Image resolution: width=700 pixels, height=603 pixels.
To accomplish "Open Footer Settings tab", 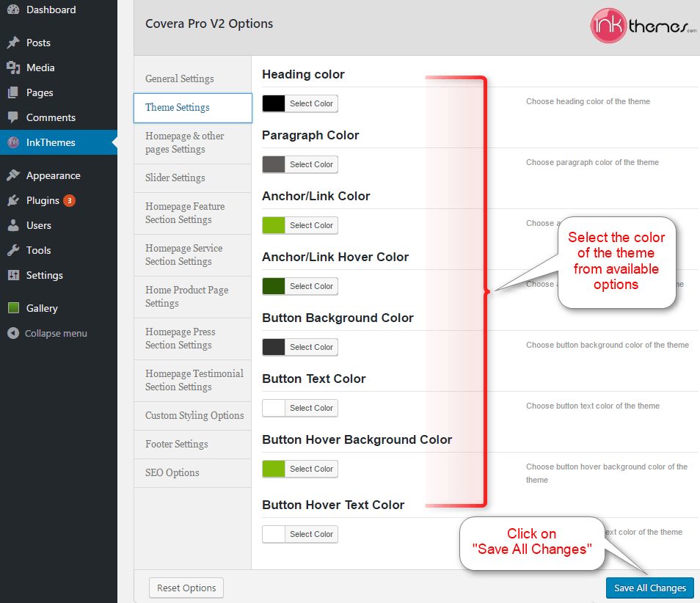I will click(192, 444).
